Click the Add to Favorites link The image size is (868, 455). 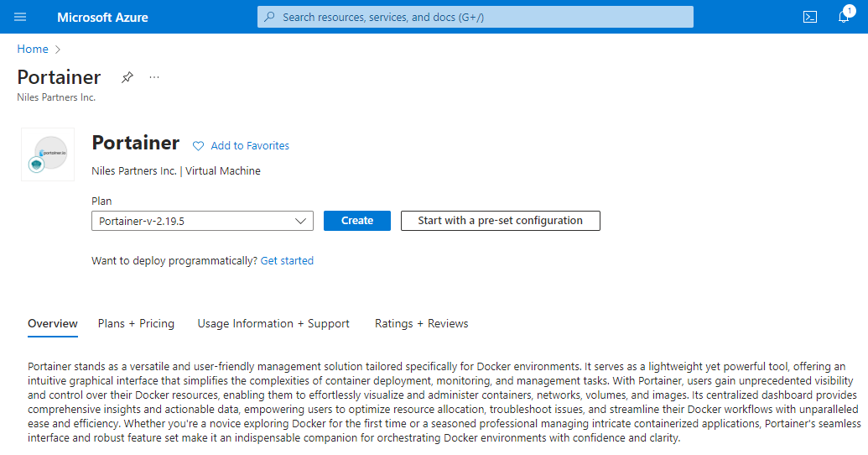[x=250, y=146]
